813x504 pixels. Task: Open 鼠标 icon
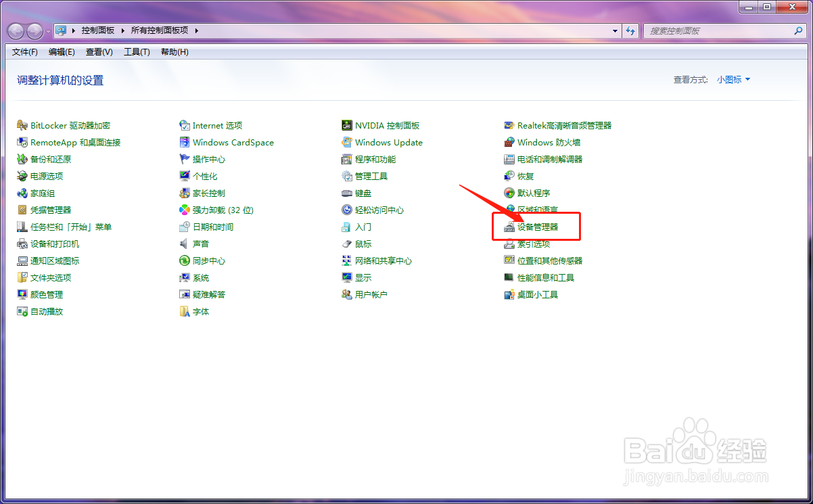(x=347, y=244)
